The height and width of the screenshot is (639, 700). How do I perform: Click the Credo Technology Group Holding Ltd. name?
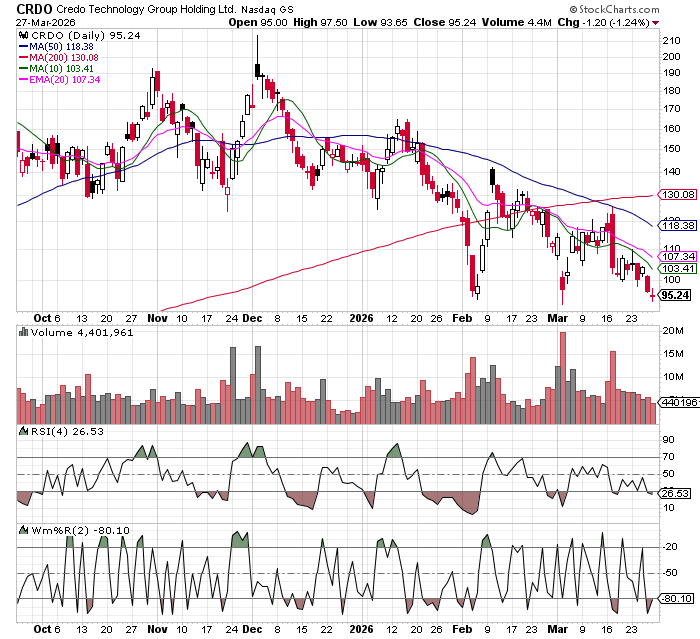coord(146,9)
